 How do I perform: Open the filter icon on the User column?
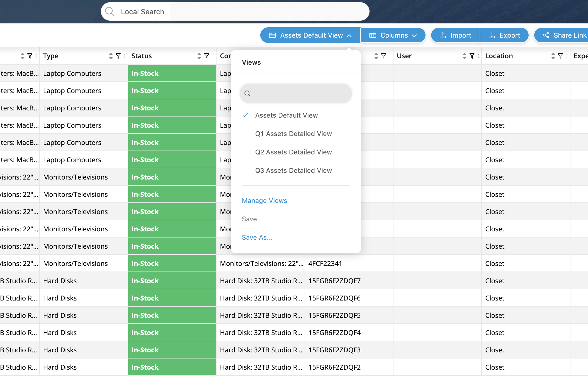pos(472,56)
